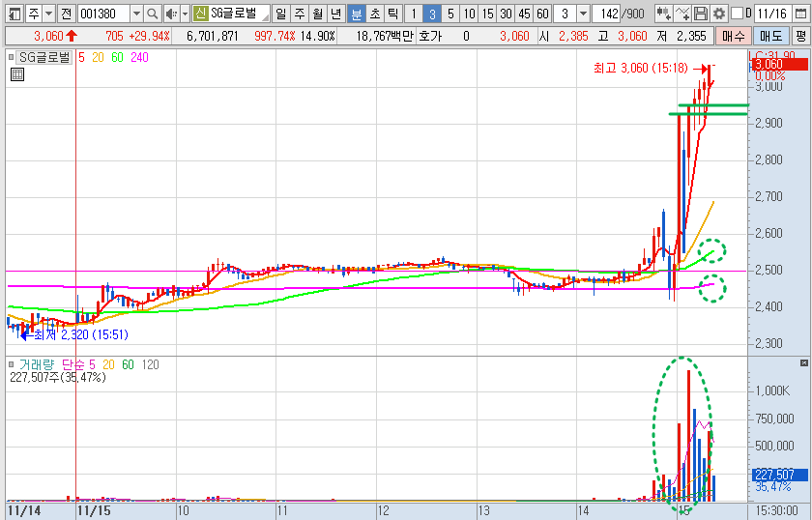Click the change rate +29.94% value

[x=149, y=36]
